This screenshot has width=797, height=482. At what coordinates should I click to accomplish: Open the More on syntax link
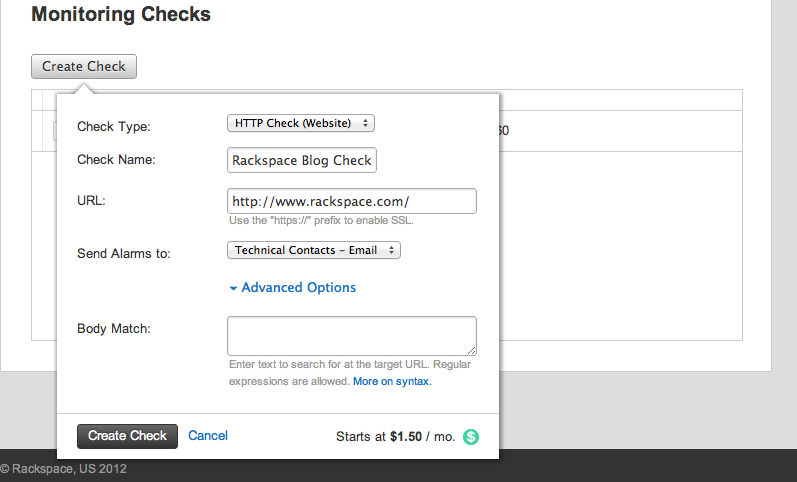[392, 381]
